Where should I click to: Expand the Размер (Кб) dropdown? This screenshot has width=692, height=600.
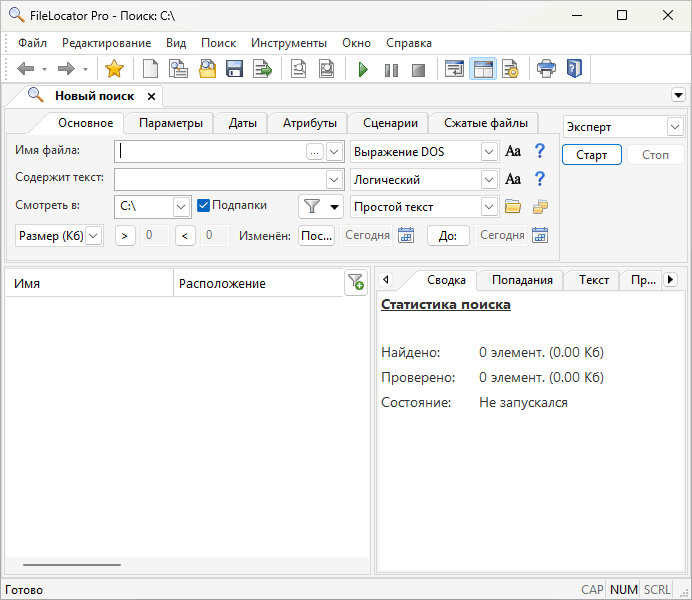click(93, 236)
